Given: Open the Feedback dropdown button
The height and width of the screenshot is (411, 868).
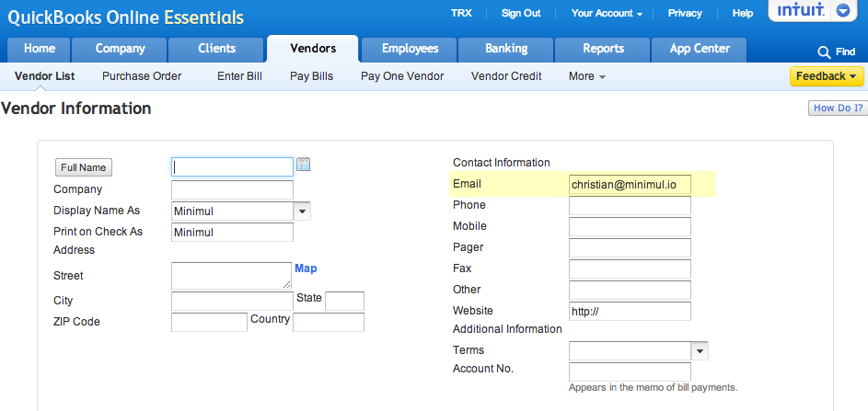Looking at the screenshot, I should (827, 76).
